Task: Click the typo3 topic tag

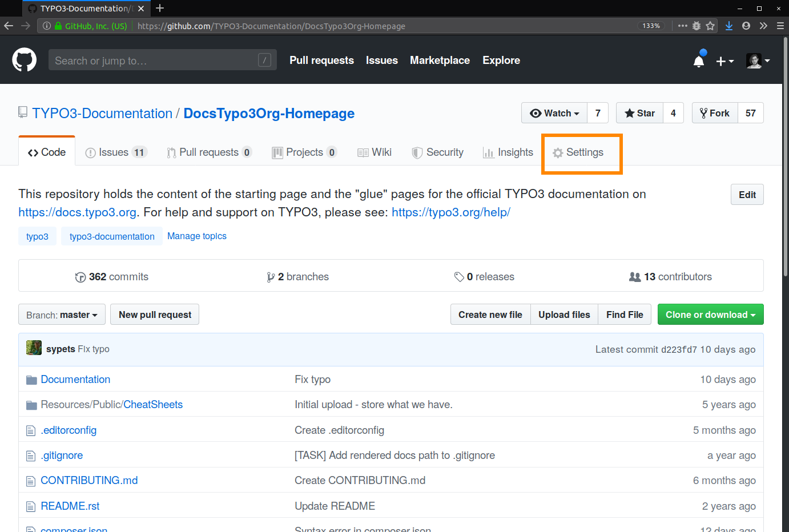Action: coord(37,236)
